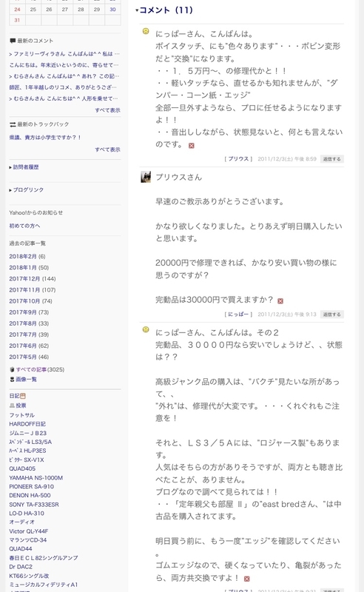Open the にっぱー author link at 午後 9:13
The image size is (364, 592).
pos(239,314)
